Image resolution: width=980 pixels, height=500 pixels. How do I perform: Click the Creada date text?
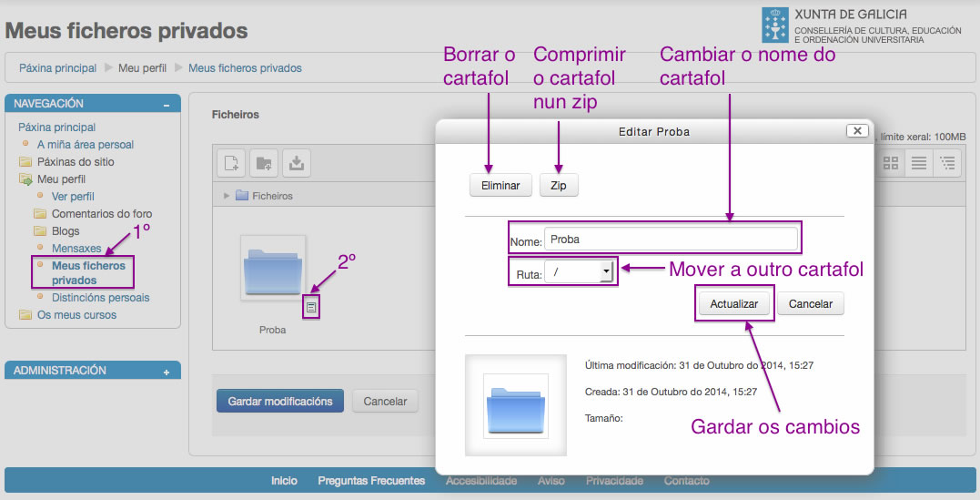[672, 392]
